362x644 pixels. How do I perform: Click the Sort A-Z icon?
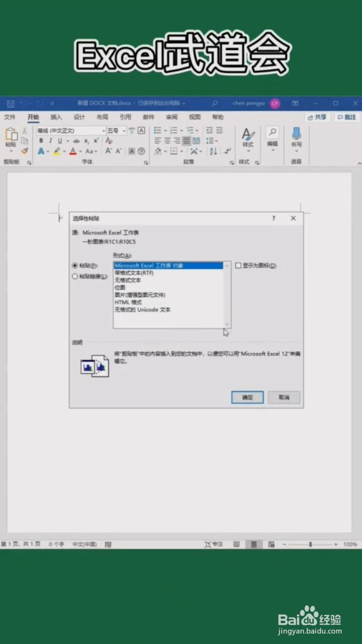(x=213, y=151)
